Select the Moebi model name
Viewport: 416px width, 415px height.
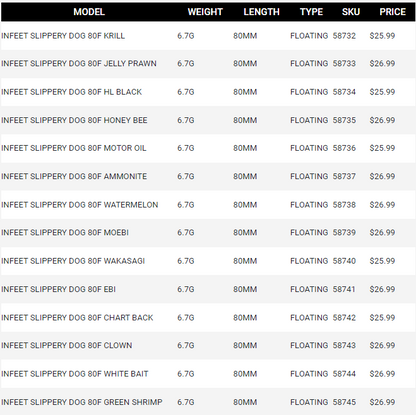coord(65,233)
